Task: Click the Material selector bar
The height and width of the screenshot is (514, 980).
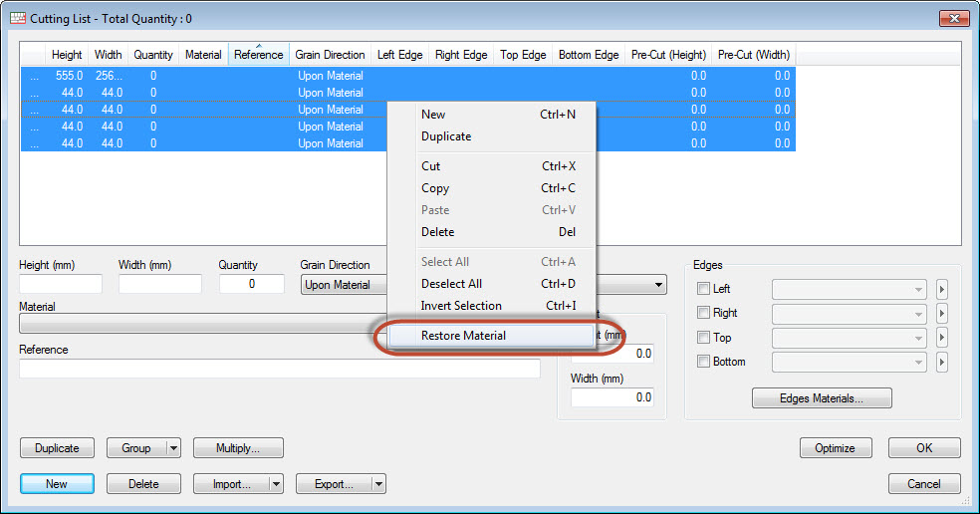Action: click(203, 324)
